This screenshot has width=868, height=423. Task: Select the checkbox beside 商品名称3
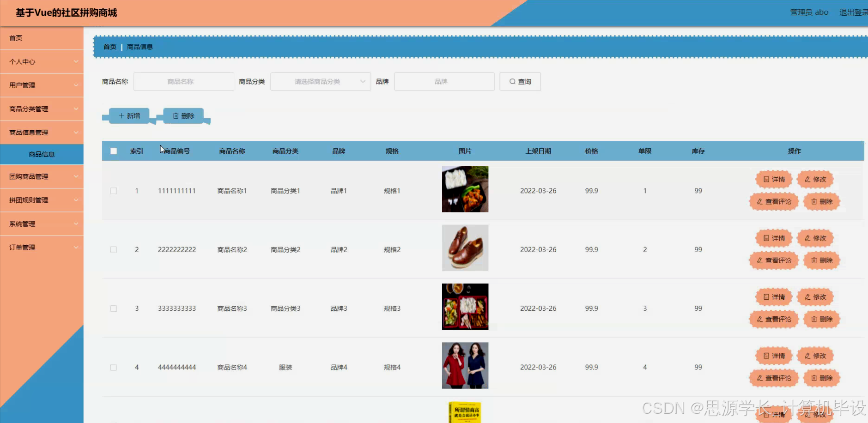[x=114, y=308]
